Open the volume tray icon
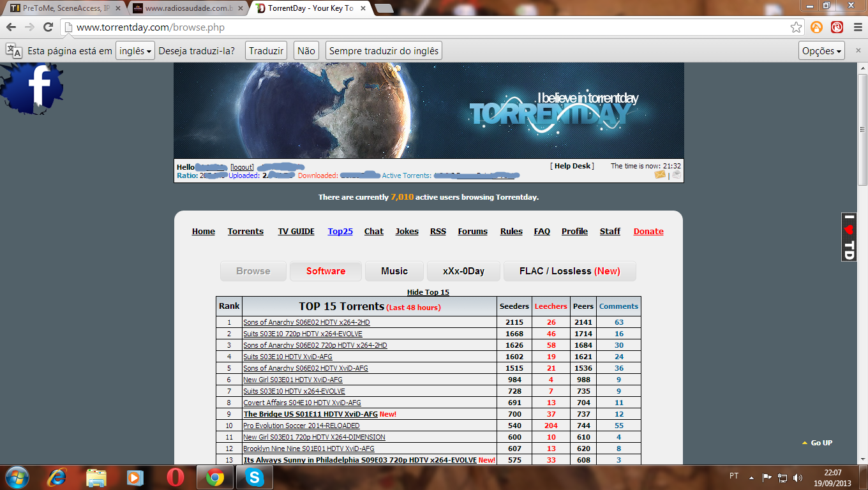868x490 pixels. (798, 477)
